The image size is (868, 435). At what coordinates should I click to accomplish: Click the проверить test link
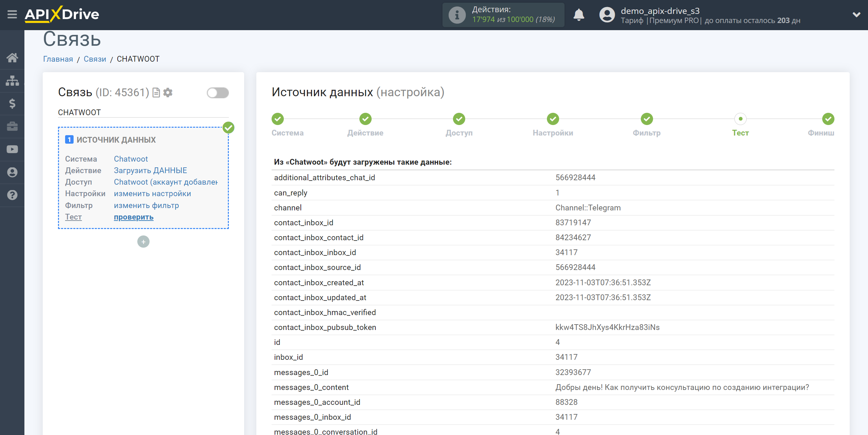[x=134, y=217]
